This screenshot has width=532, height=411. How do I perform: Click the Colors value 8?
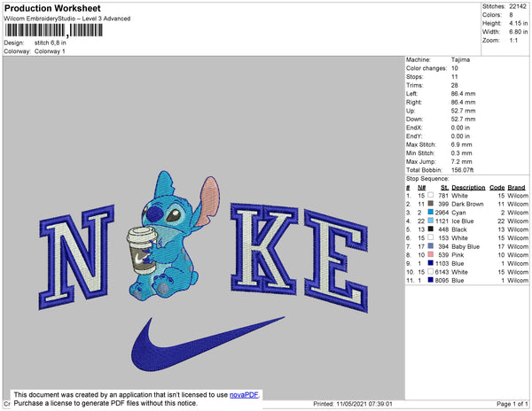511,15
